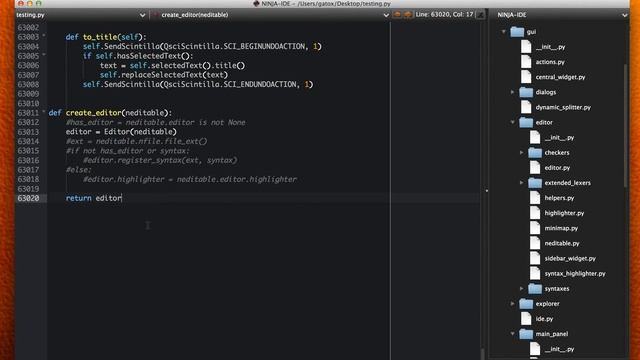Expand the syntaxes folder arrow
The height and width of the screenshot is (360, 640).
click(x=522, y=288)
